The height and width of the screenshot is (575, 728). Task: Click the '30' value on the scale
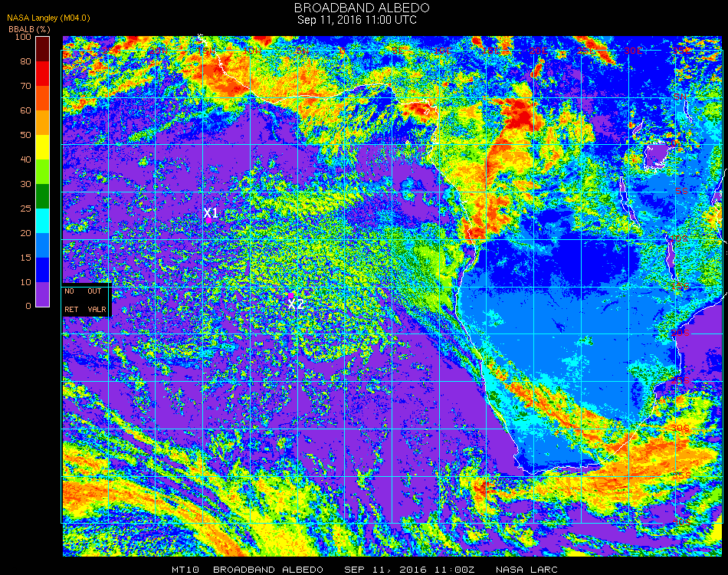tap(25, 185)
